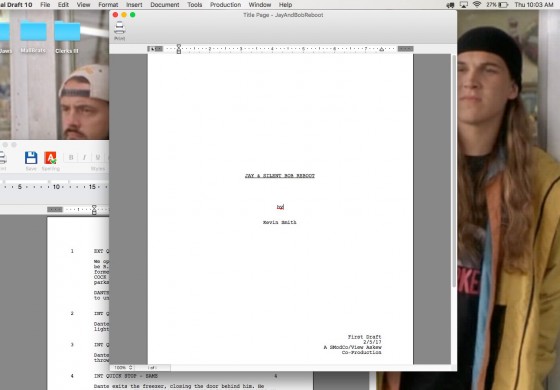This screenshot has height=390, width=560.
Task: Toggle Underline text formatting
Action: [x=98, y=158]
